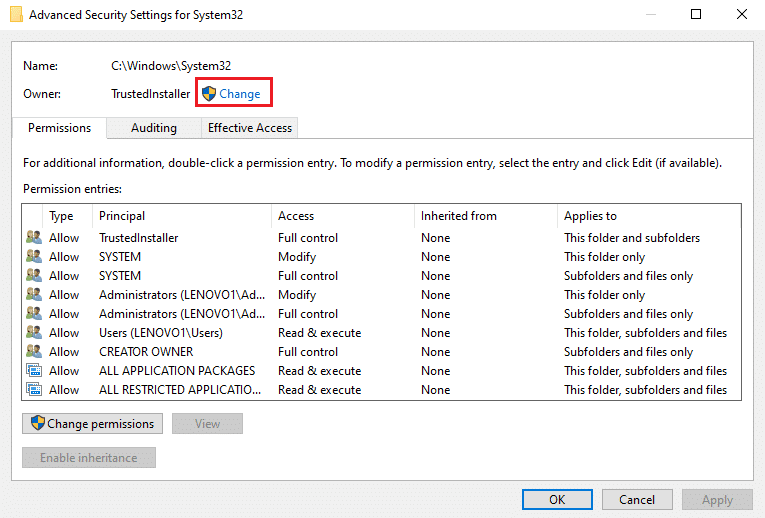Click the View button

point(207,423)
